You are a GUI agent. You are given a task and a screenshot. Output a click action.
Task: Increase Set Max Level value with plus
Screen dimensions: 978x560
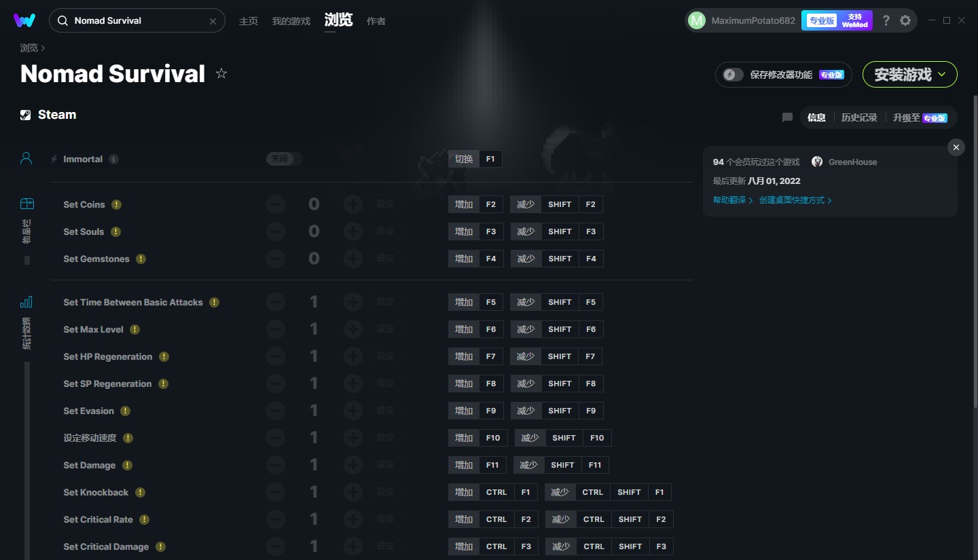click(x=352, y=329)
